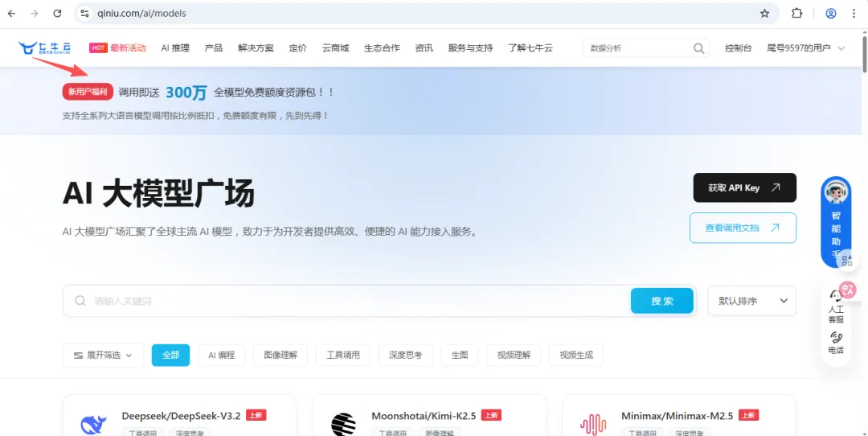Screen dimensions: 868x436
Task: Select the AI 编程 filter tab
Action: (x=222, y=355)
